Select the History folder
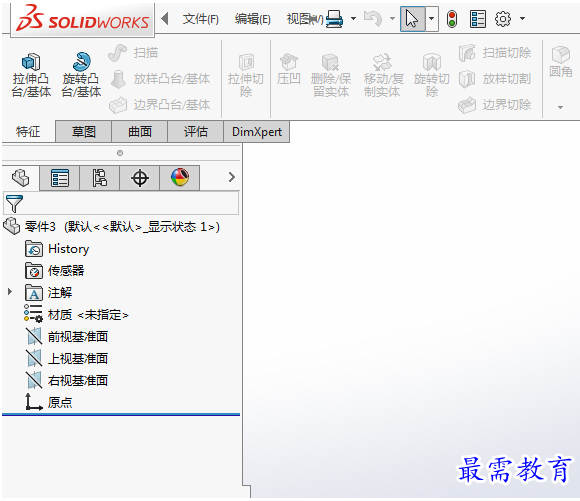 click(x=57, y=249)
